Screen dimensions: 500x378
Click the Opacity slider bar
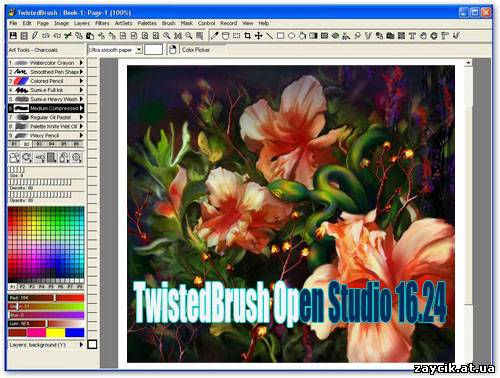click(40, 194)
